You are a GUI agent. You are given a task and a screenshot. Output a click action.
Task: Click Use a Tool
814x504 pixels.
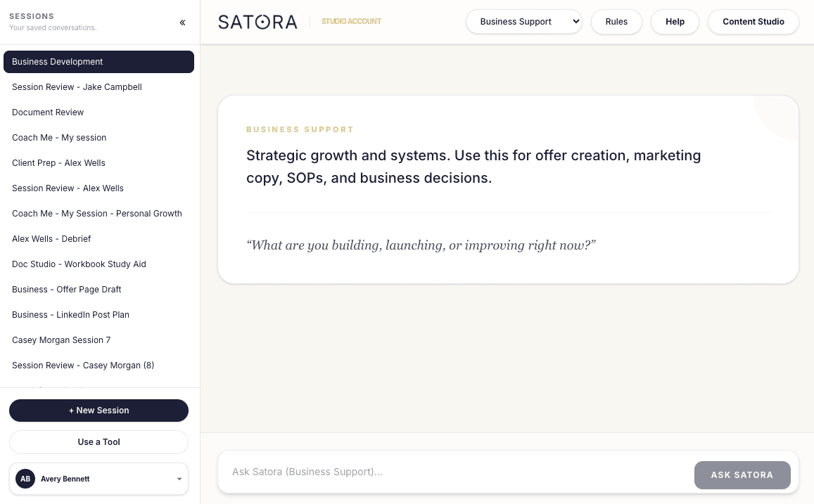point(98,441)
